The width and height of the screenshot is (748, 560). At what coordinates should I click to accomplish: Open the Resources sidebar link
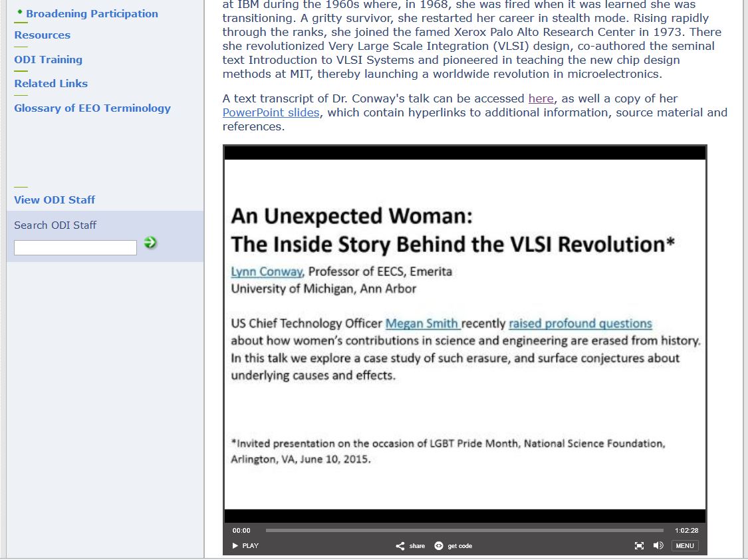tap(42, 35)
